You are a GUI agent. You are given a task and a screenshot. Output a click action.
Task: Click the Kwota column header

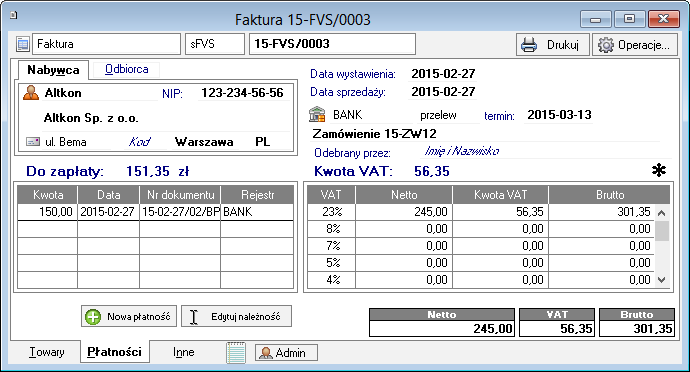(x=48, y=195)
